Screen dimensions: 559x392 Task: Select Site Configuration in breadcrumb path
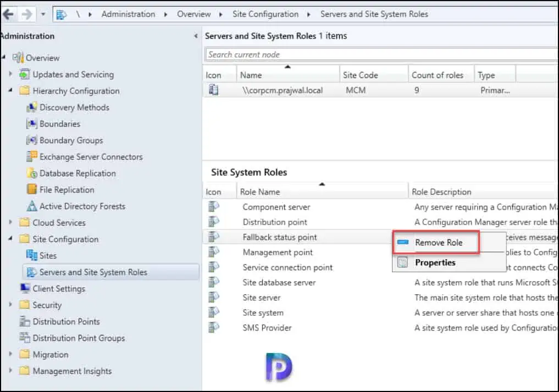click(x=265, y=14)
